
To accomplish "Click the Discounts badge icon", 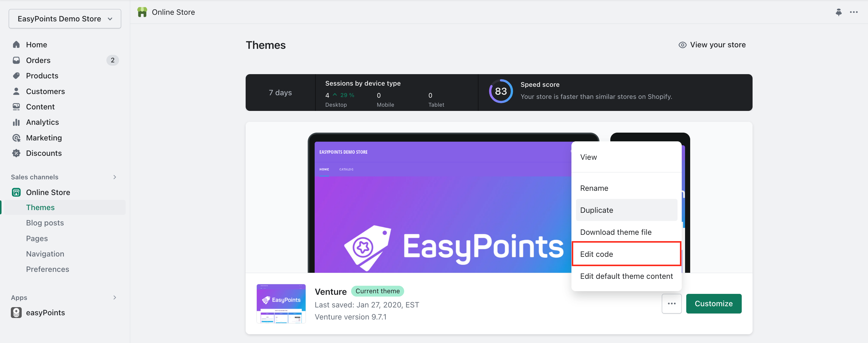I will point(16,153).
